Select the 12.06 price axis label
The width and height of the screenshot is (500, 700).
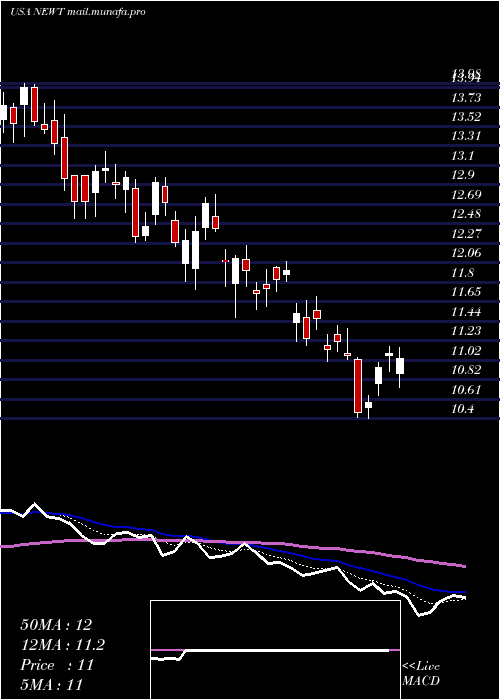pyautogui.click(x=467, y=253)
